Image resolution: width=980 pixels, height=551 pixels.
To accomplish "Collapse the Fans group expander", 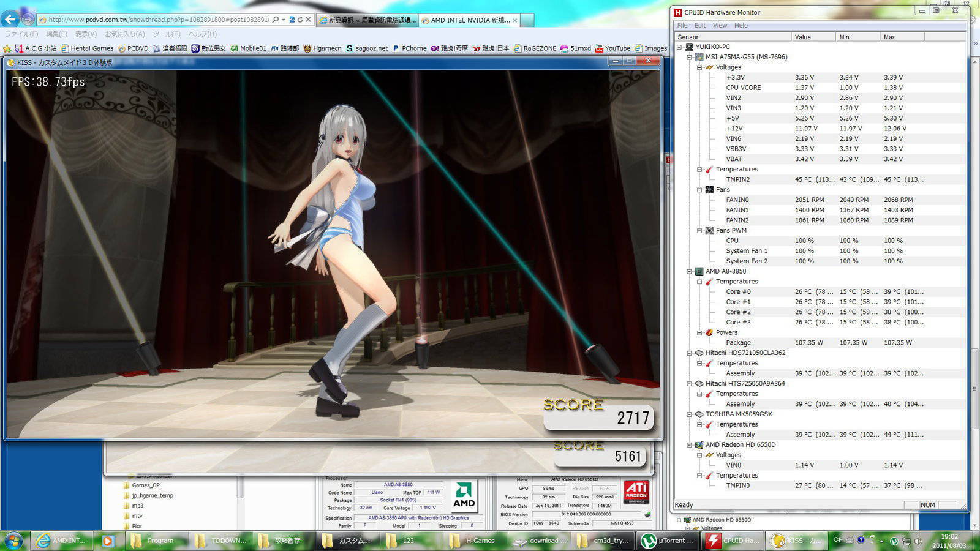I will click(x=699, y=190).
